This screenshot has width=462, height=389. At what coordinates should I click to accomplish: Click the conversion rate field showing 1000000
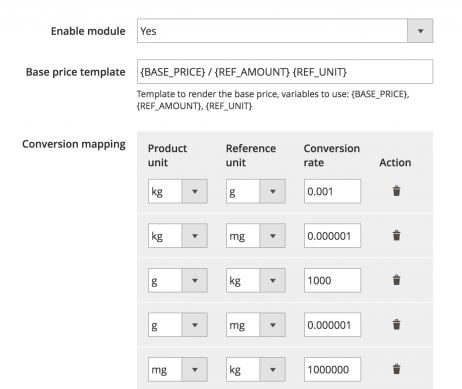pyautogui.click(x=332, y=369)
